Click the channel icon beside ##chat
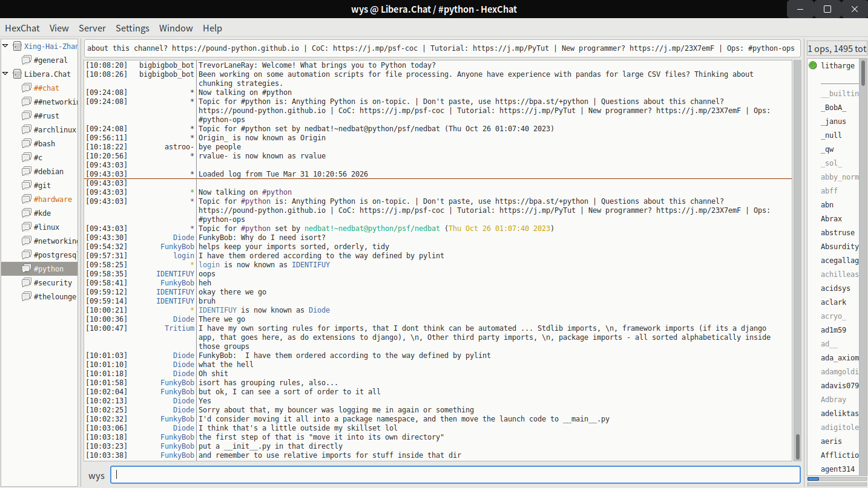Viewport: 868px width, 488px height. pyautogui.click(x=26, y=88)
